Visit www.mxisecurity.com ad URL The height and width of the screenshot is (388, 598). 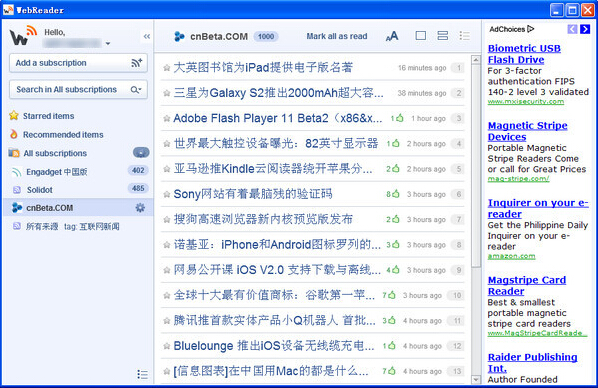526,101
